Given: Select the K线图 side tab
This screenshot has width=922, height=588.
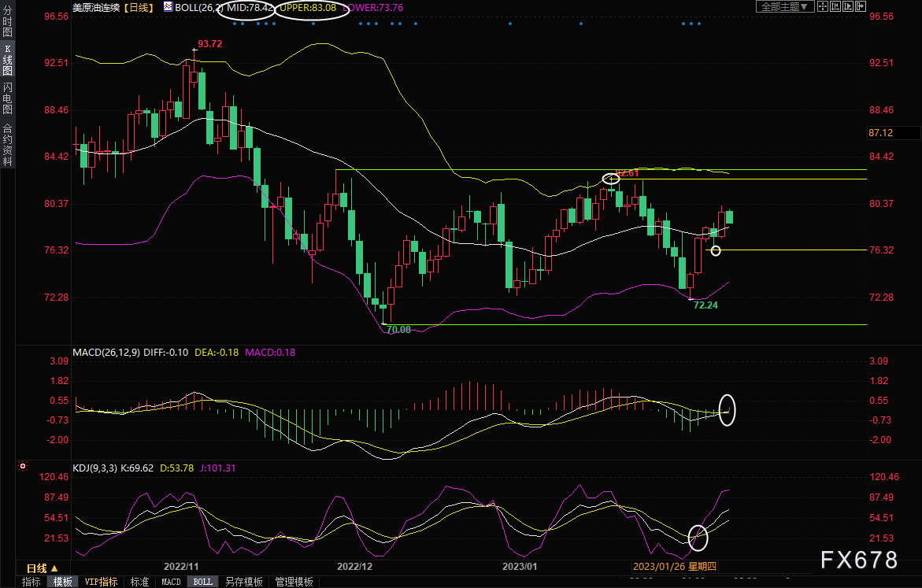Looking at the screenshot, I should [7, 59].
